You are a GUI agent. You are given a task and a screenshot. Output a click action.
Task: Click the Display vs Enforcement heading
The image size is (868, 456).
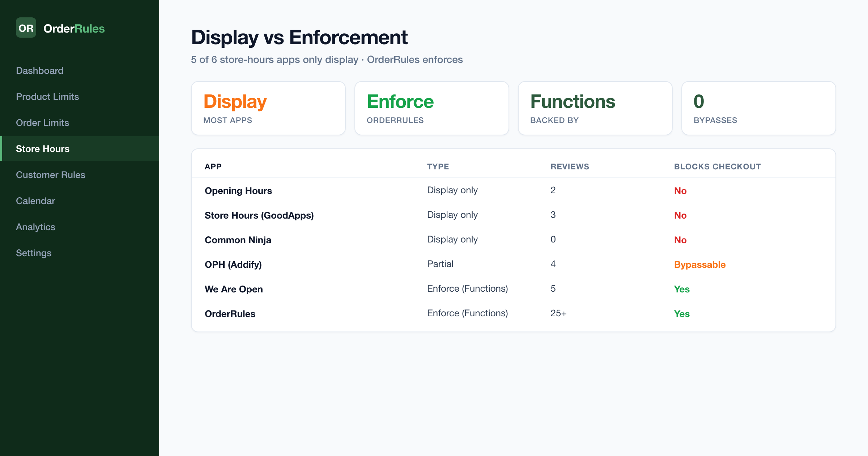(x=299, y=37)
